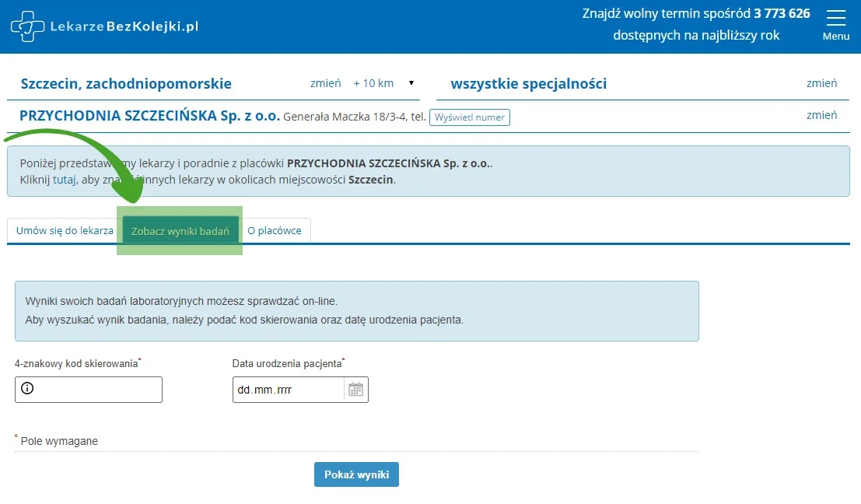The height and width of the screenshot is (504, 861).
Task: Select the dd.mm.rrrr birth date field
Action: 288,389
